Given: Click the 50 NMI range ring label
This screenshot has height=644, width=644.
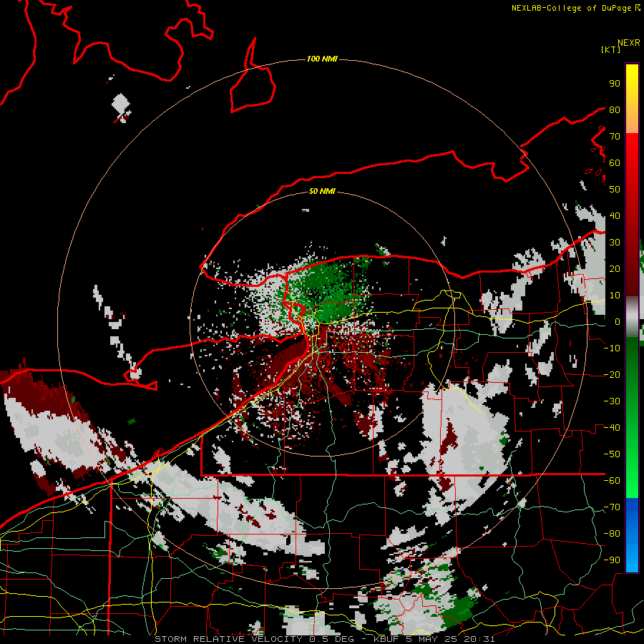Looking at the screenshot, I should pyautogui.click(x=322, y=191).
